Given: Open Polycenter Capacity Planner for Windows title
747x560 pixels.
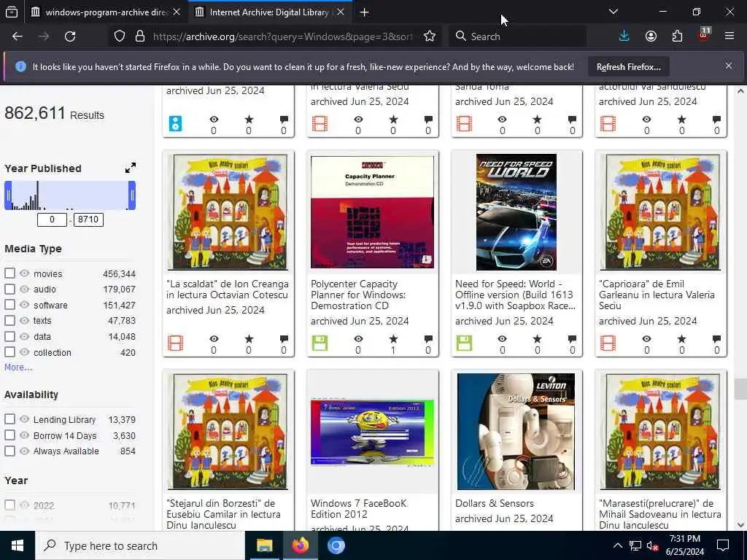Looking at the screenshot, I should (x=358, y=295).
